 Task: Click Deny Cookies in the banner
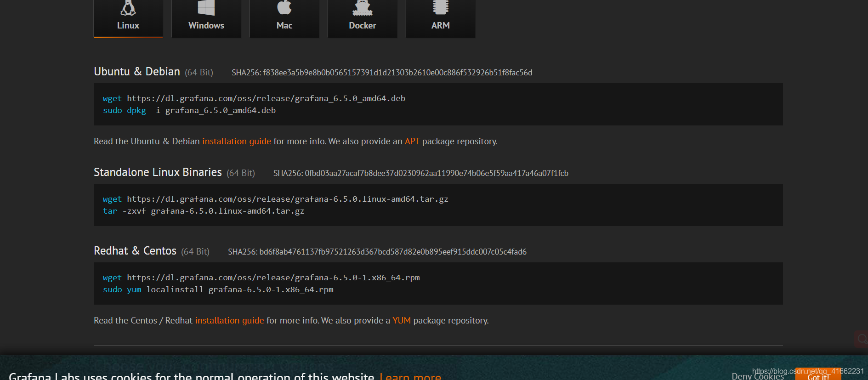(x=757, y=376)
